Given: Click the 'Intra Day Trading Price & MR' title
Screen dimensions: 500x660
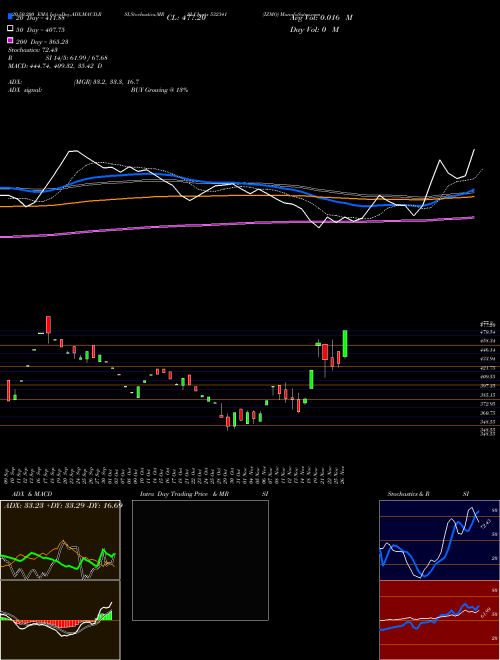Looking at the screenshot, I should tap(184, 494).
